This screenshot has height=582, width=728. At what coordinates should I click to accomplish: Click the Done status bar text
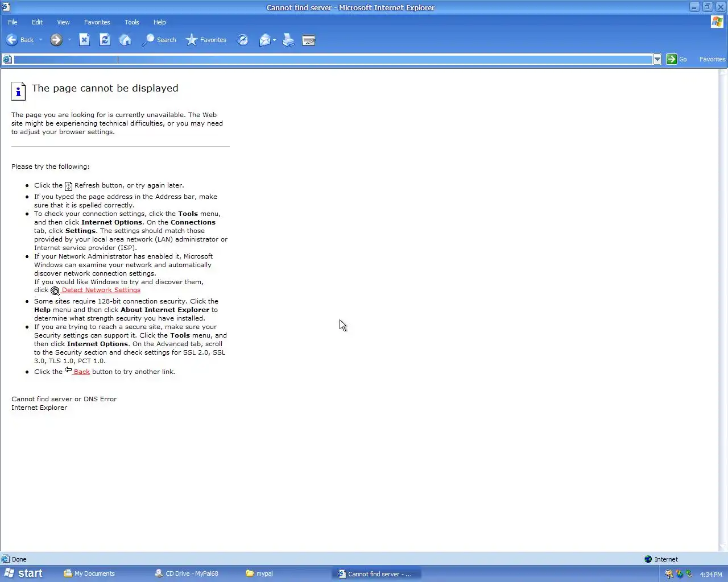(19, 559)
